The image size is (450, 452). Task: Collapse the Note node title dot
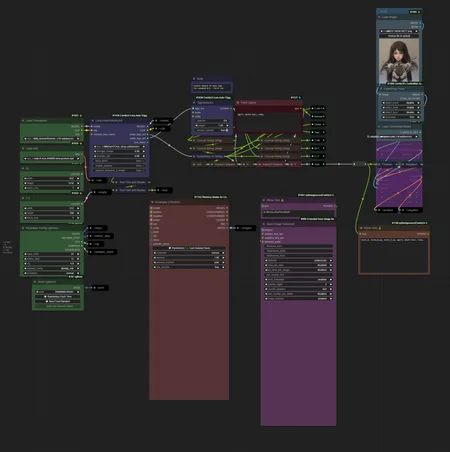pyautogui.click(x=194, y=79)
